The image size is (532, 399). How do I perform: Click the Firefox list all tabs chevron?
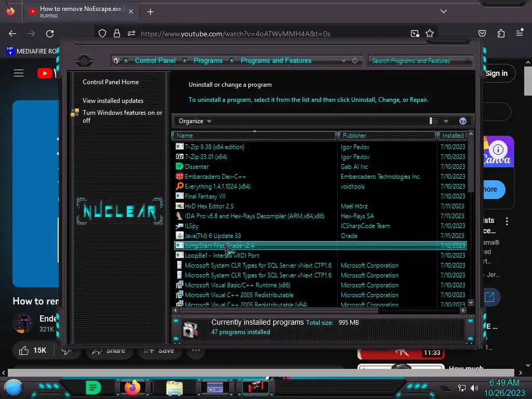point(444,11)
